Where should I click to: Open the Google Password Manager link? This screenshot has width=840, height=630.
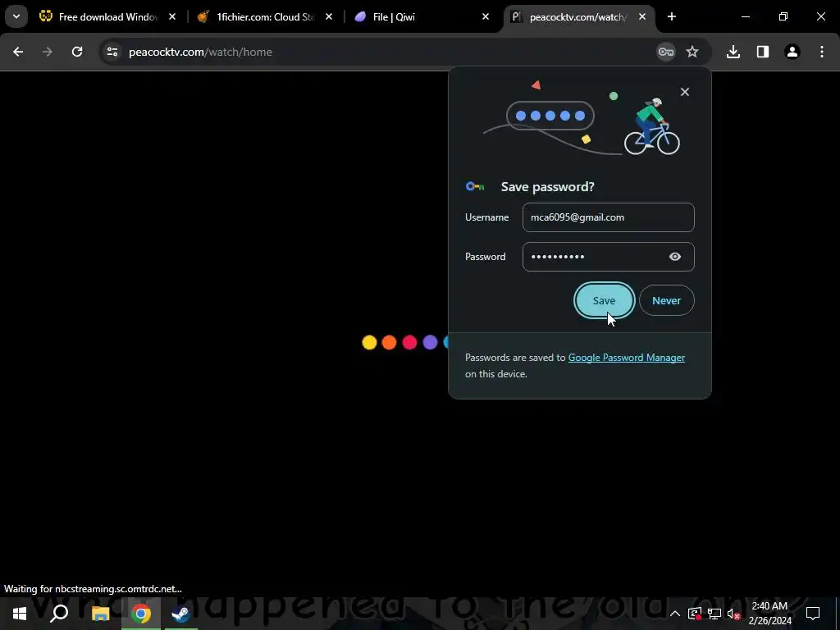(626, 358)
